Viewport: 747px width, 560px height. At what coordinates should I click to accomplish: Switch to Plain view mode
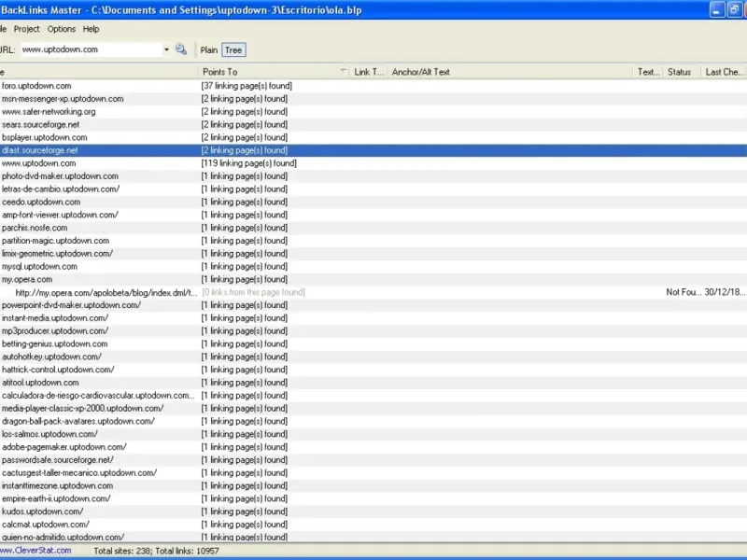(208, 50)
